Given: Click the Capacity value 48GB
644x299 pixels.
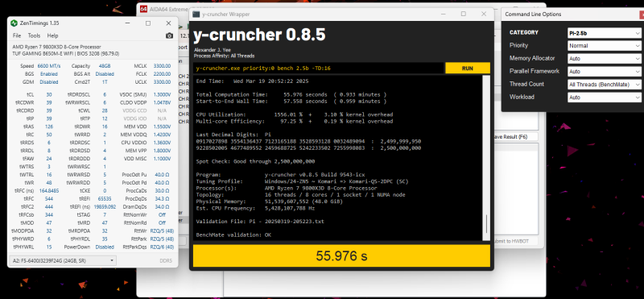Looking at the screenshot, I should pyautogui.click(x=105, y=66).
